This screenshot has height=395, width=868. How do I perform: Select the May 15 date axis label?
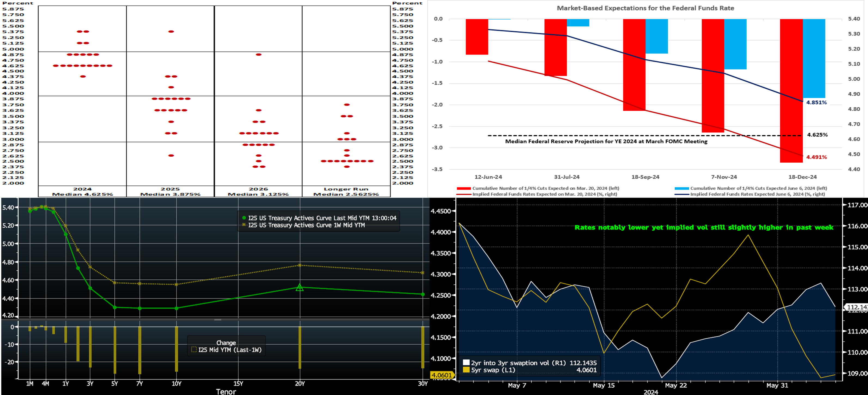point(604,385)
